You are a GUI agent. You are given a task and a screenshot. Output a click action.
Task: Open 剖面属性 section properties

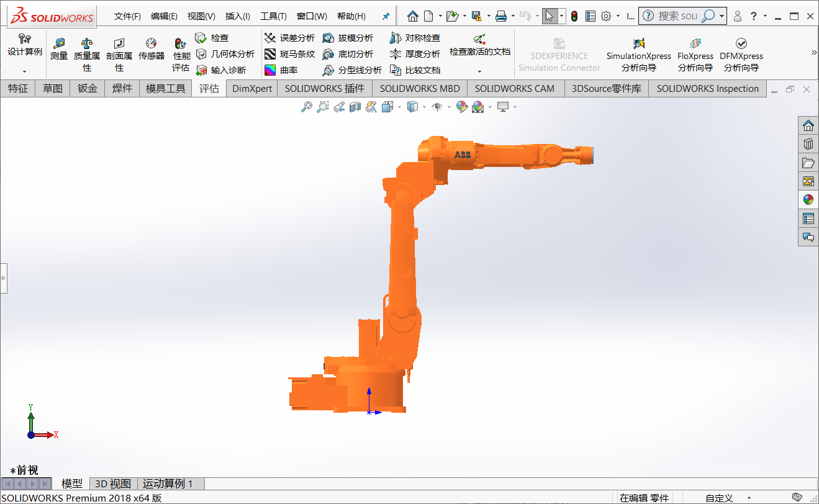point(119,55)
